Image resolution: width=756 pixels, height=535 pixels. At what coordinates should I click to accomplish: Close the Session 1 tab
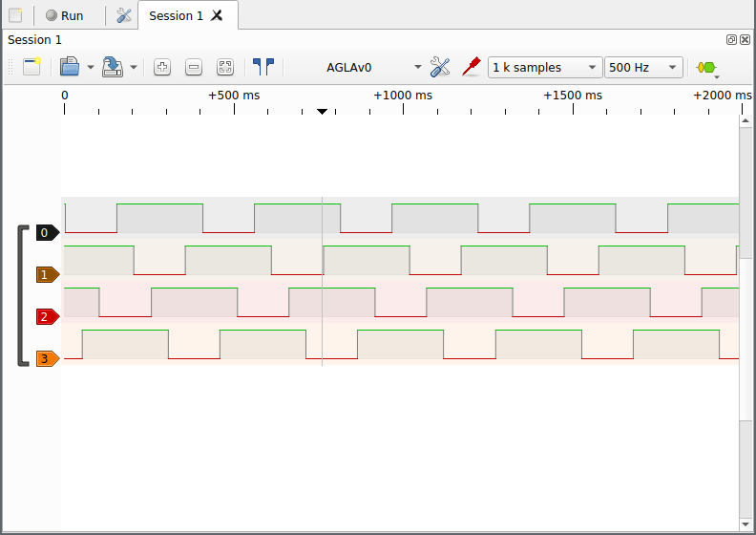click(217, 15)
